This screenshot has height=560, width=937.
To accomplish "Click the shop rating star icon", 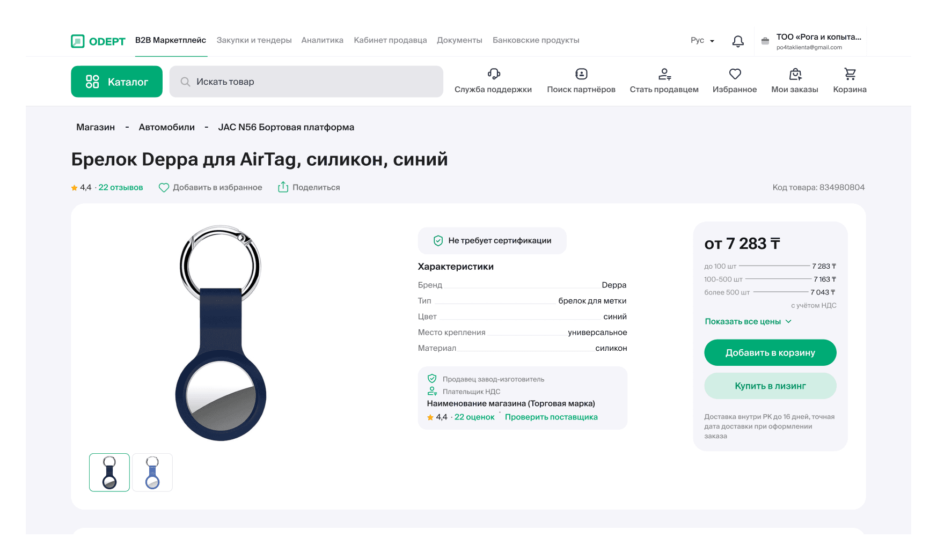I will 430,417.
